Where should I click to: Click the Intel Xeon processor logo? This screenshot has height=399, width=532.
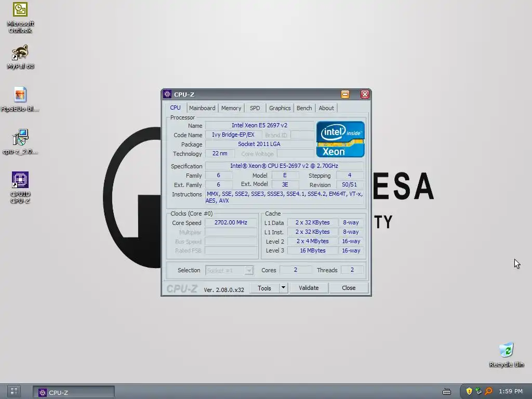(340, 139)
